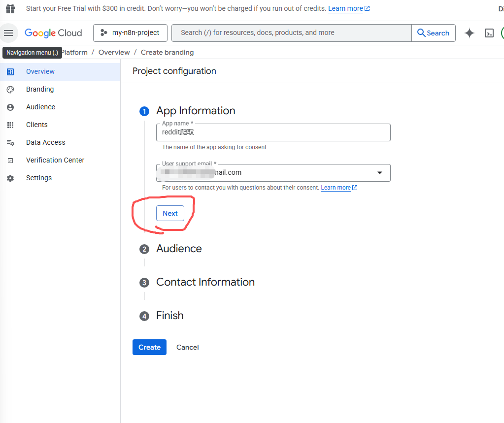Screen dimensions: 504x423
Task: Expand the User support email dropdown
Action: (379, 173)
